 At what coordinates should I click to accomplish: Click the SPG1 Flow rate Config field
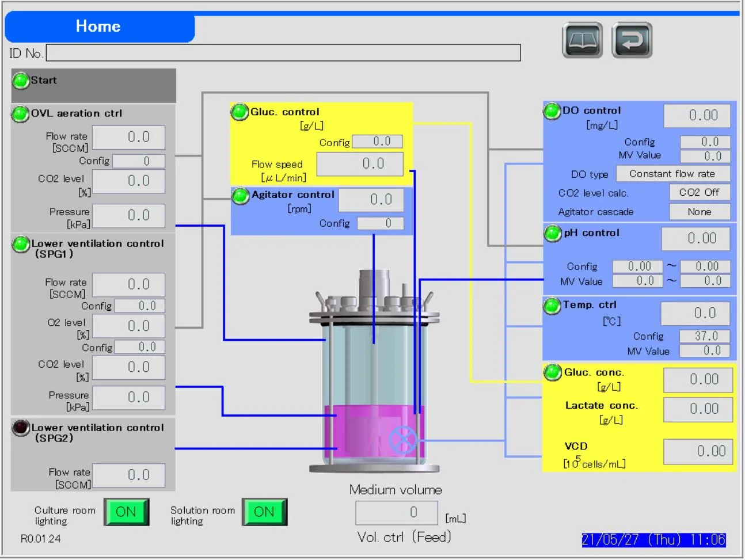click(x=140, y=306)
